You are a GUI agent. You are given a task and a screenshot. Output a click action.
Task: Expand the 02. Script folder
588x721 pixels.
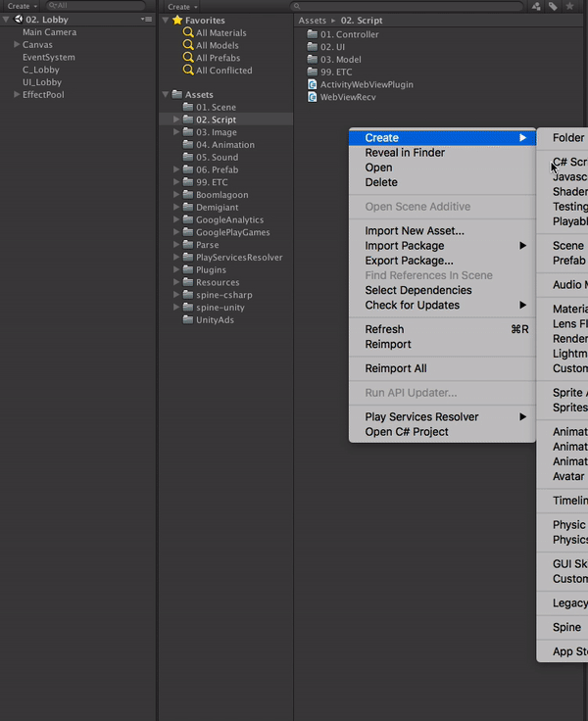[x=176, y=120]
